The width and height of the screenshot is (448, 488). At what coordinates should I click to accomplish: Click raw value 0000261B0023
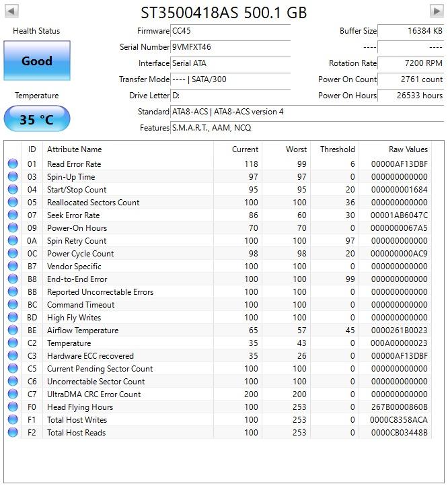399,330
